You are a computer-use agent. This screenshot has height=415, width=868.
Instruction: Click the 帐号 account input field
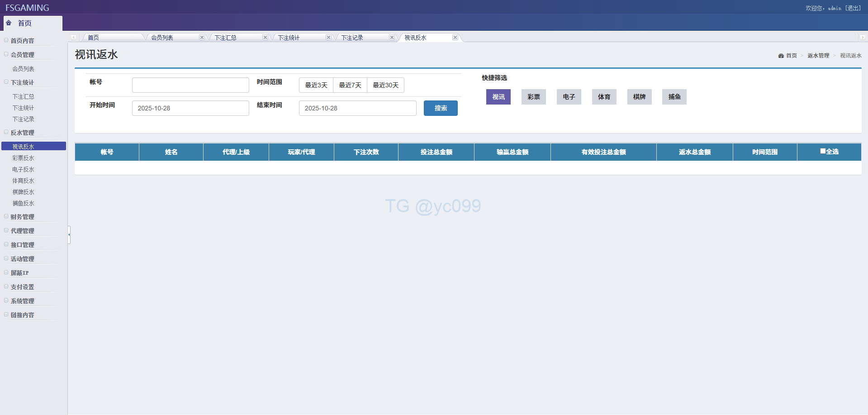pyautogui.click(x=190, y=85)
